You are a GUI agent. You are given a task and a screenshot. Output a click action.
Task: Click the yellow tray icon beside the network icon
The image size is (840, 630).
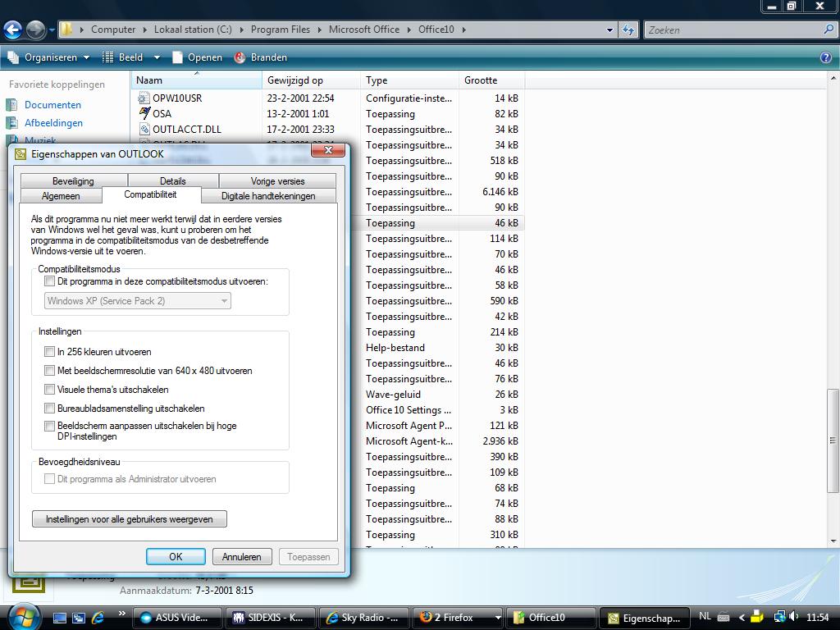pyautogui.click(x=756, y=617)
